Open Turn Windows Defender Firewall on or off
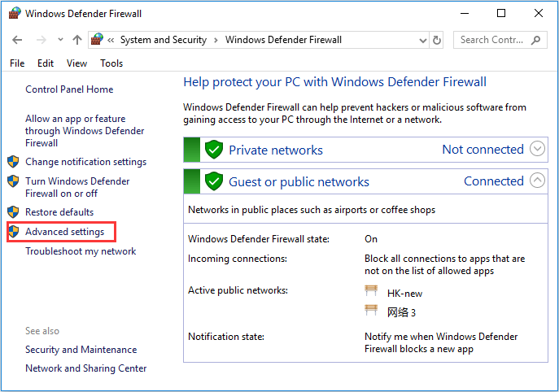 pyautogui.click(x=77, y=187)
